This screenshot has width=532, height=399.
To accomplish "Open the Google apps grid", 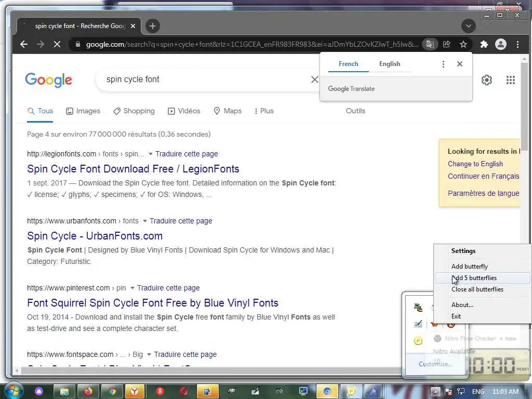I will (x=511, y=80).
